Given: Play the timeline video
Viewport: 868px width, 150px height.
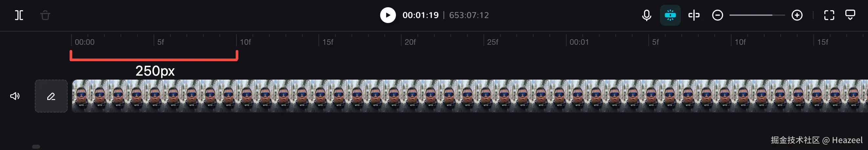Looking at the screenshot, I should 388,15.
